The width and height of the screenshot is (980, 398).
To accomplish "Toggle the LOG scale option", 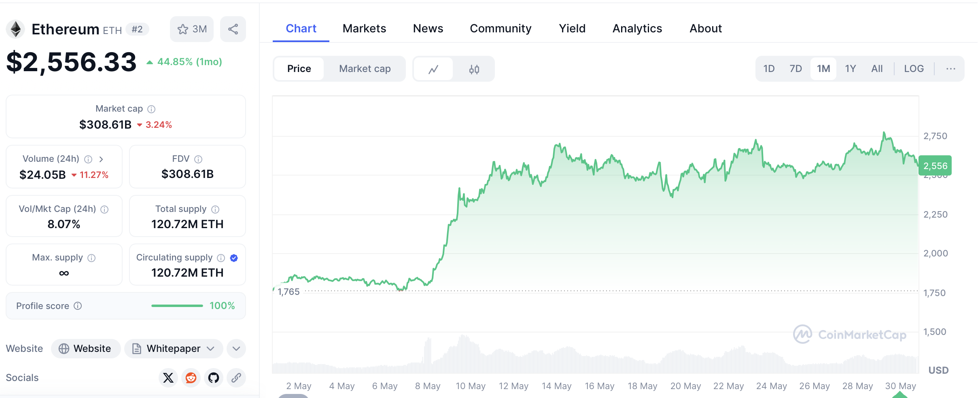I will (x=914, y=69).
